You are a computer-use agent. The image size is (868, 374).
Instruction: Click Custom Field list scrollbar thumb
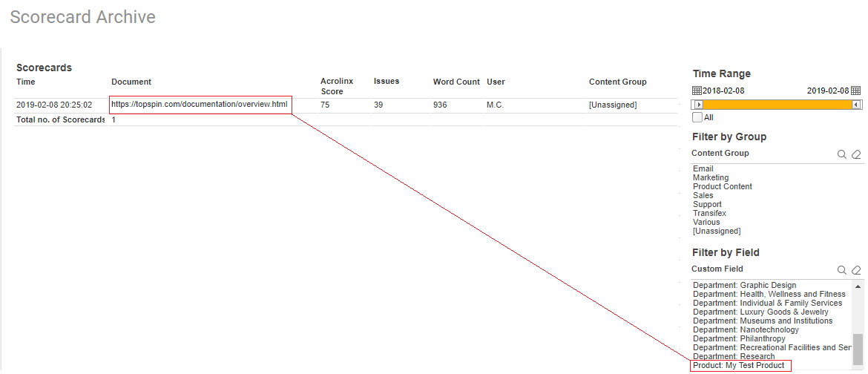click(x=858, y=349)
